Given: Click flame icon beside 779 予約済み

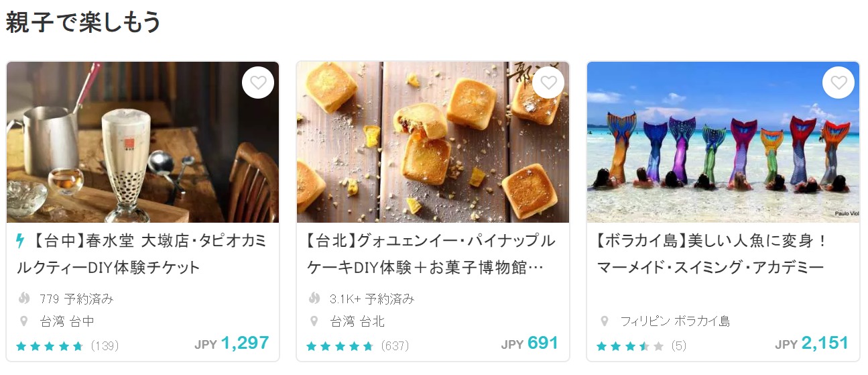Looking at the screenshot, I should point(25,299).
